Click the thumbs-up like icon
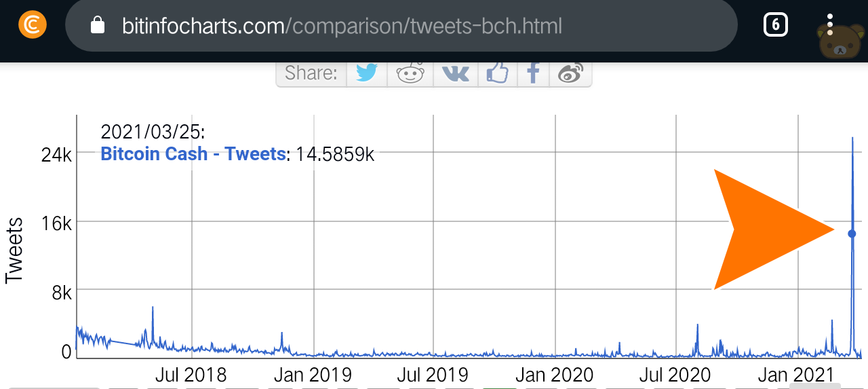This screenshot has width=868, height=389. (x=497, y=73)
